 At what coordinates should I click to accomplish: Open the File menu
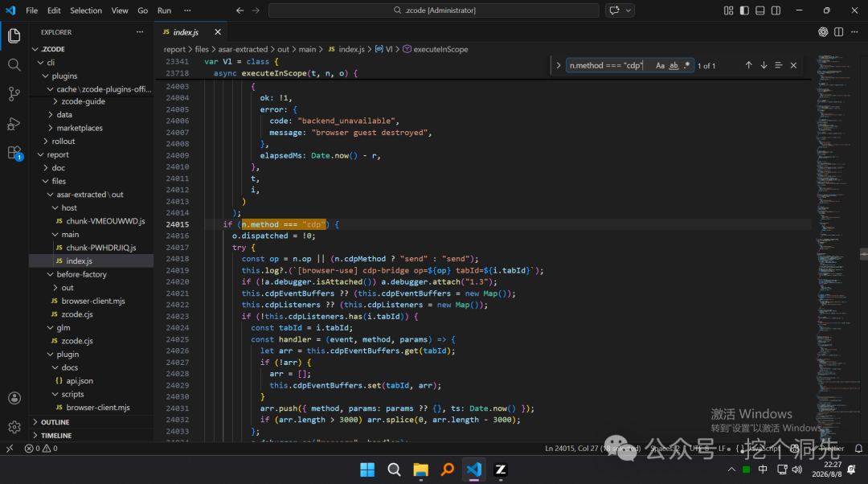(x=31, y=10)
